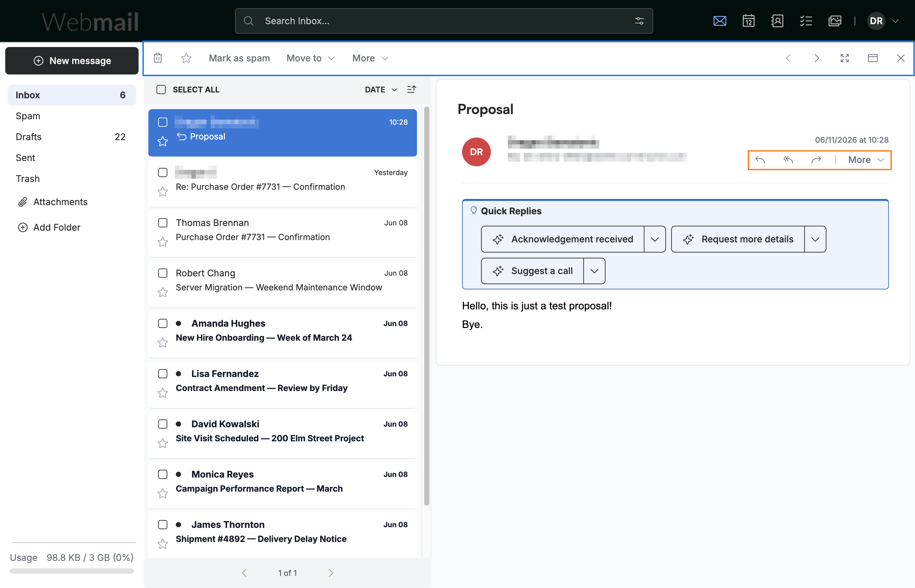Reply all to the Proposal email
Image resolution: width=915 pixels, height=588 pixels.
point(788,160)
